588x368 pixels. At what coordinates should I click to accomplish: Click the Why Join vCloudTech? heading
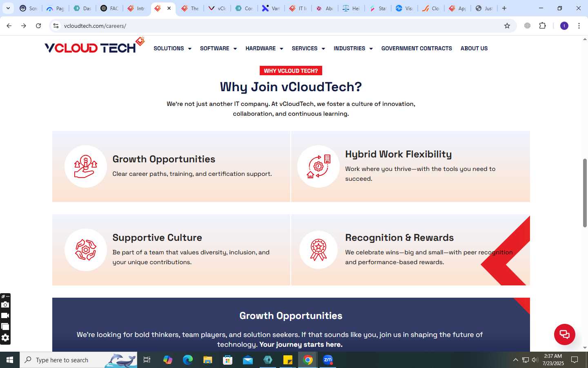tap(291, 87)
